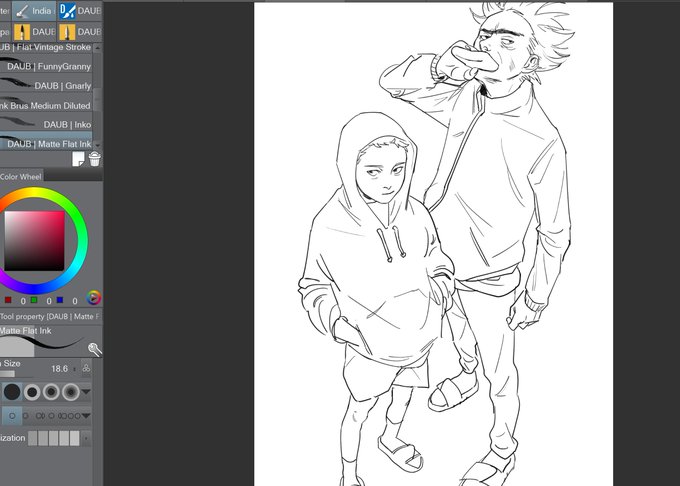The width and height of the screenshot is (680, 486).
Task: Click the green channel indicator
Action: pos(34,300)
